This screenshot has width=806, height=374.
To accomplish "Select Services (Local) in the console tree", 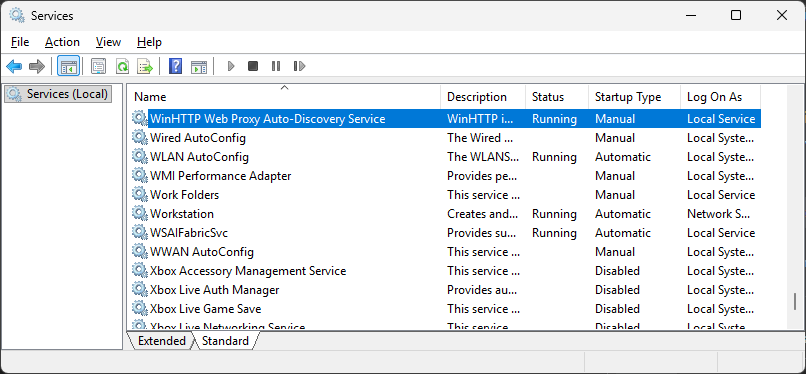I will [58, 94].
